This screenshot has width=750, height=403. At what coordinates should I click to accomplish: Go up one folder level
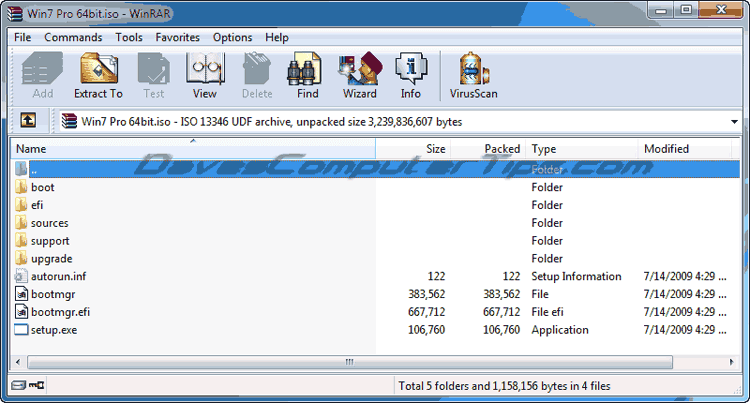pyautogui.click(x=28, y=120)
